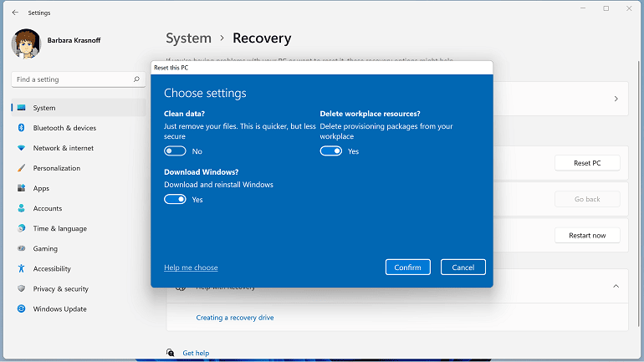Open the Network & internet icon
The image size is (644, 362).
pyautogui.click(x=22, y=148)
